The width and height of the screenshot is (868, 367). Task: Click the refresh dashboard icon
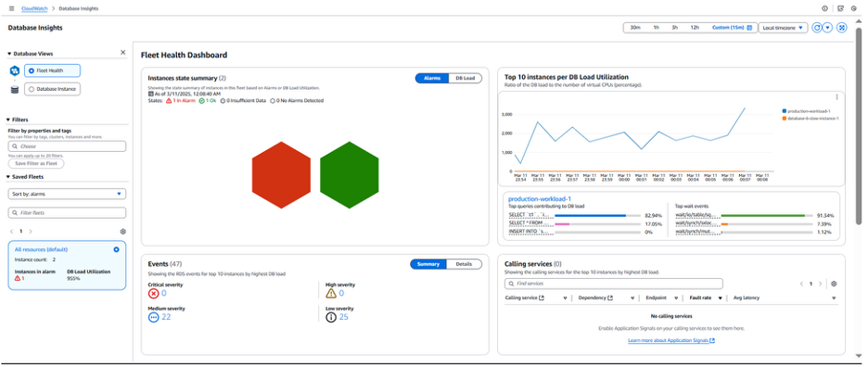pos(816,28)
